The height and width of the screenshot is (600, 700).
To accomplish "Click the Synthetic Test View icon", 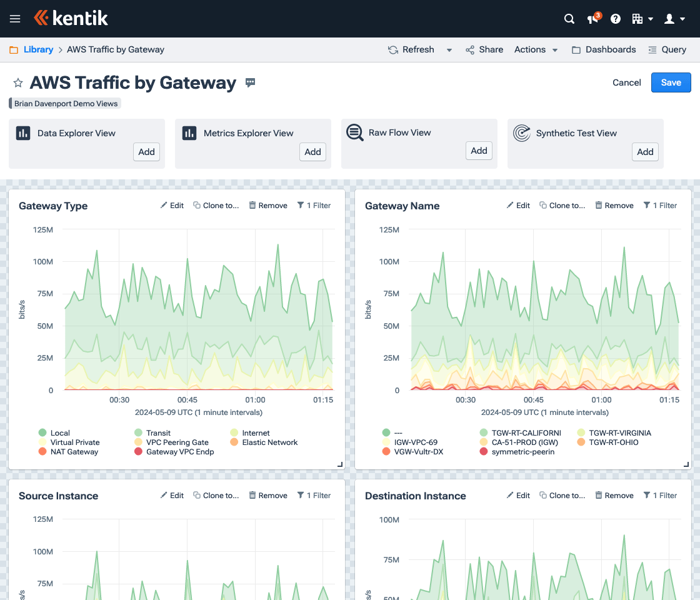I will pyautogui.click(x=521, y=132).
